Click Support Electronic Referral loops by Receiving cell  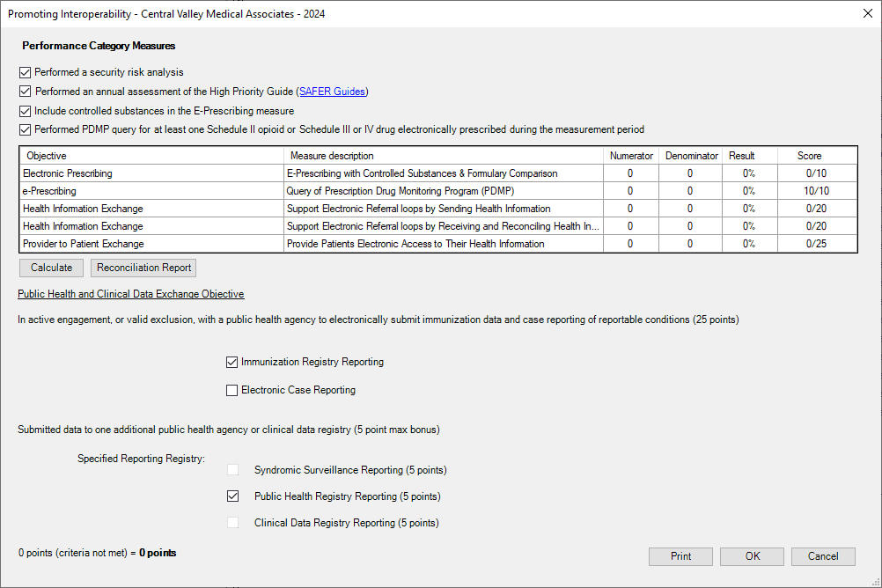(x=444, y=226)
